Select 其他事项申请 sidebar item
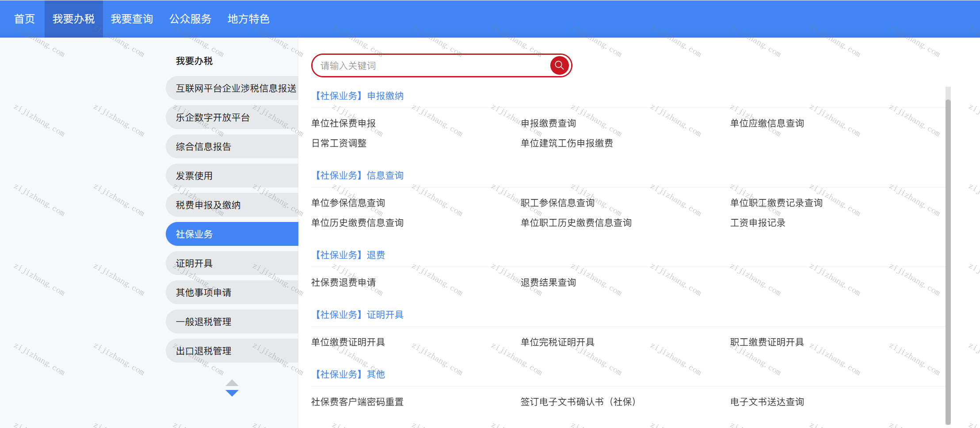 pos(232,293)
